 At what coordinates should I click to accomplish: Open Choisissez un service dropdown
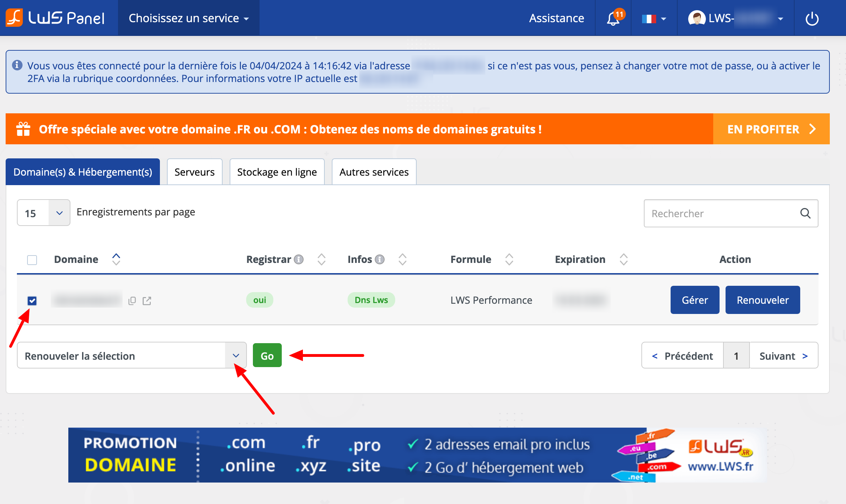click(x=189, y=18)
